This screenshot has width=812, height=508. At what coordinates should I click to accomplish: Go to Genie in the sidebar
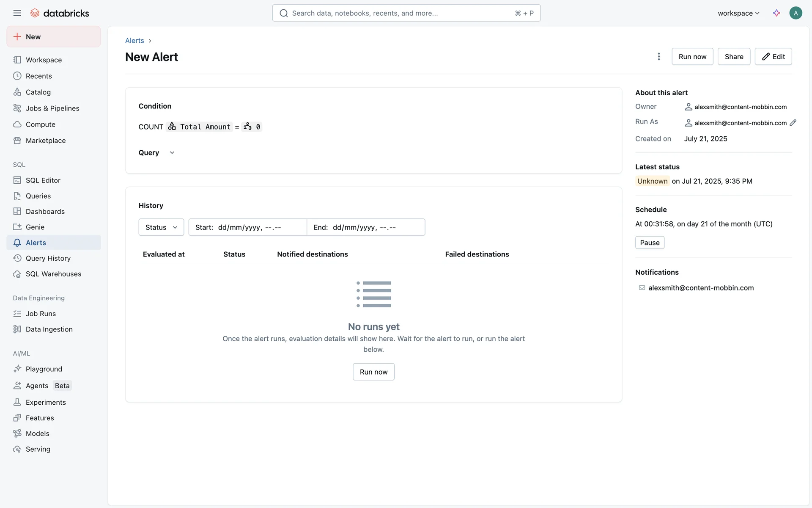click(x=35, y=227)
